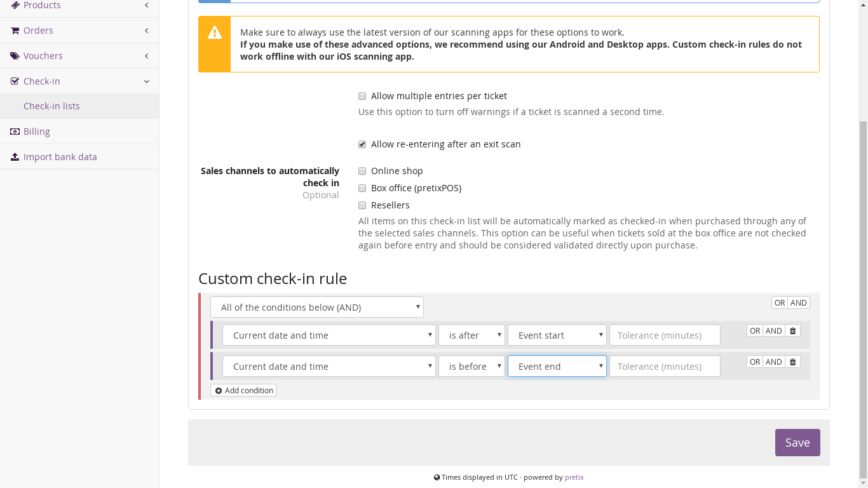Open Check-in lists in the sidebar
Image resolution: width=868 pixels, height=488 pixels.
(51, 106)
